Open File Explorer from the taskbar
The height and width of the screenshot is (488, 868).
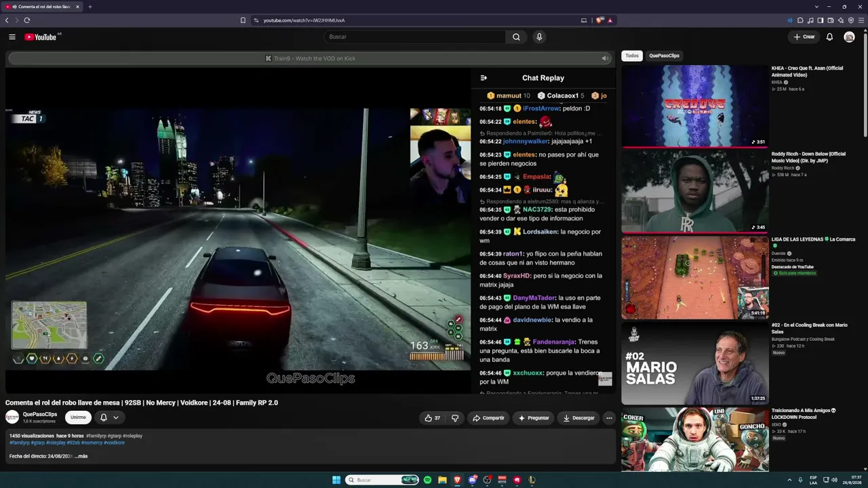point(442,480)
